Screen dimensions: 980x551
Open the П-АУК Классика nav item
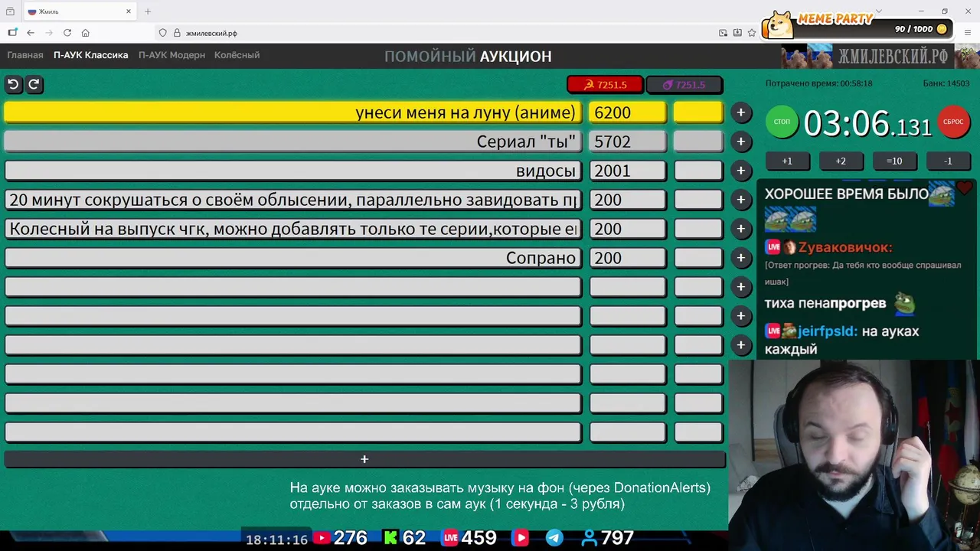coord(91,55)
